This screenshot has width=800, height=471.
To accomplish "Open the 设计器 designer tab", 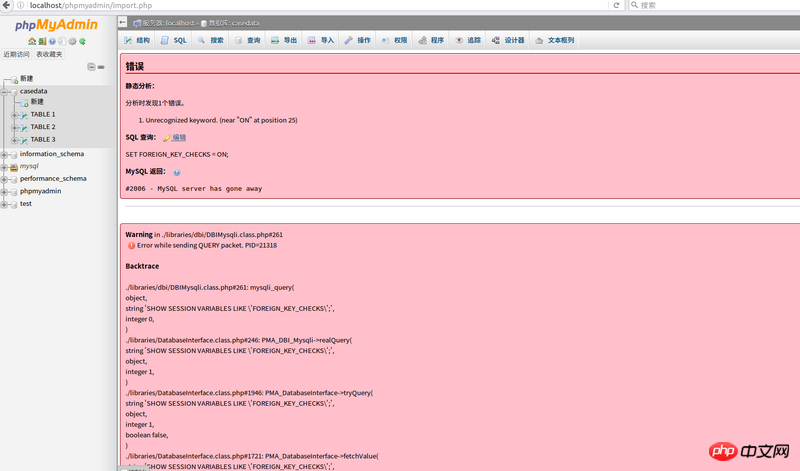I will point(508,40).
